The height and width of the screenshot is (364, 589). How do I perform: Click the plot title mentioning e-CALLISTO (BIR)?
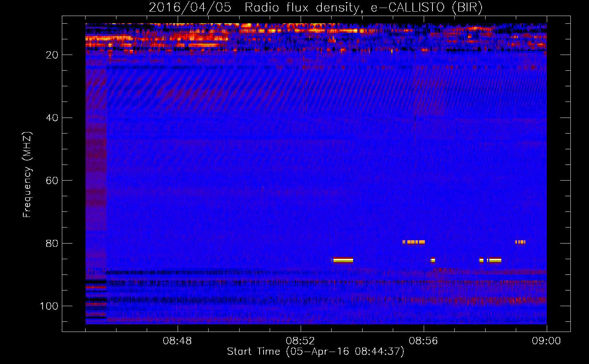[x=316, y=7]
